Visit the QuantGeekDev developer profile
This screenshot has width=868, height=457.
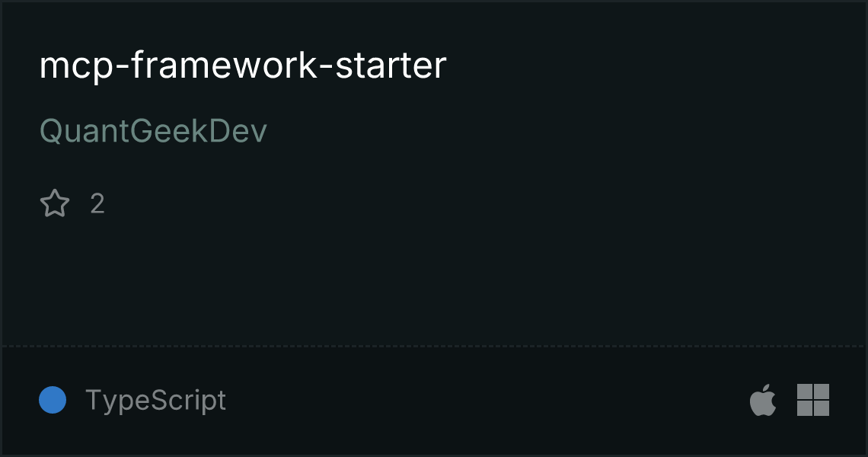point(153,131)
